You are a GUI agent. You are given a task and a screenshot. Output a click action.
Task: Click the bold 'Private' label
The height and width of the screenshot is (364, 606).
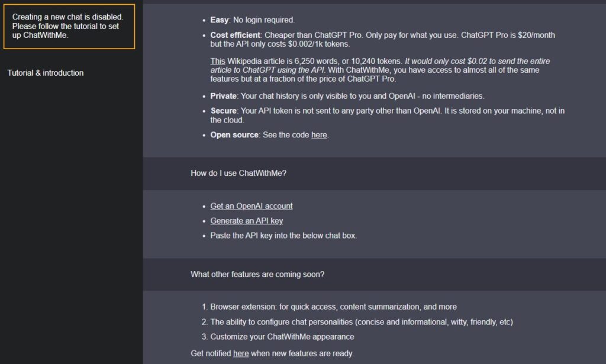click(223, 96)
